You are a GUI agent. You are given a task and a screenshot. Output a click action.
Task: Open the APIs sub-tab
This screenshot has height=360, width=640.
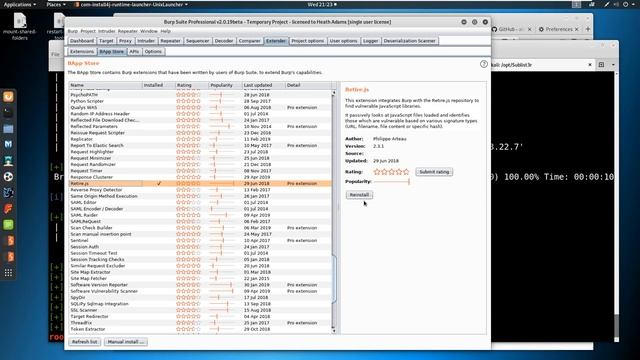[x=134, y=52]
